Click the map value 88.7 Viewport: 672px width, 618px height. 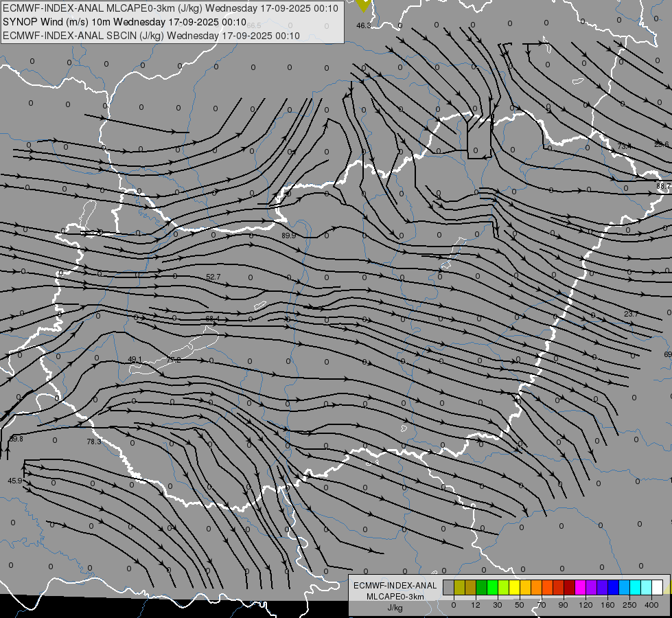(x=664, y=186)
